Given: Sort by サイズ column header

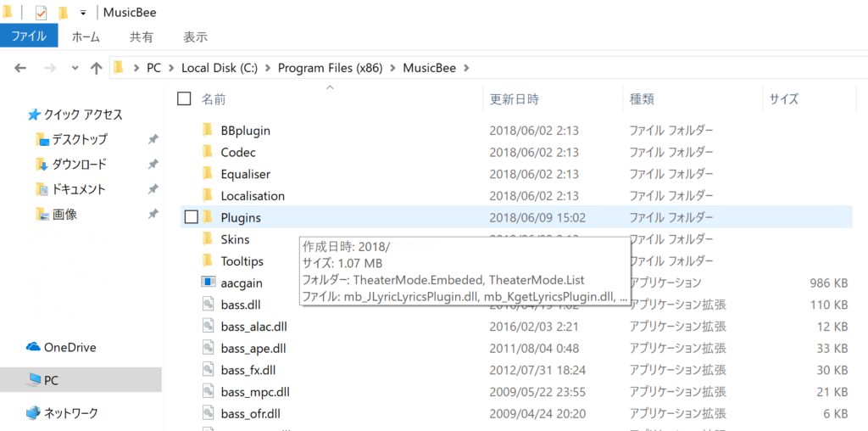Looking at the screenshot, I should coord(784,99).
